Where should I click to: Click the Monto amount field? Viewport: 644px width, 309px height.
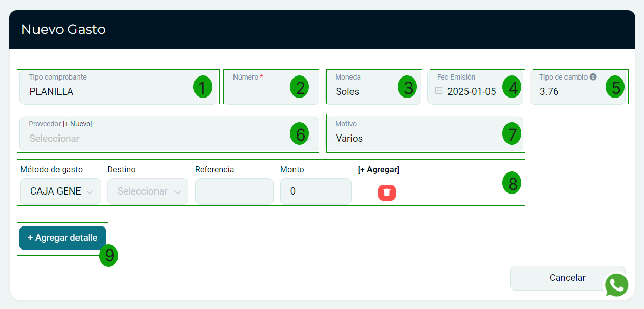316,191
